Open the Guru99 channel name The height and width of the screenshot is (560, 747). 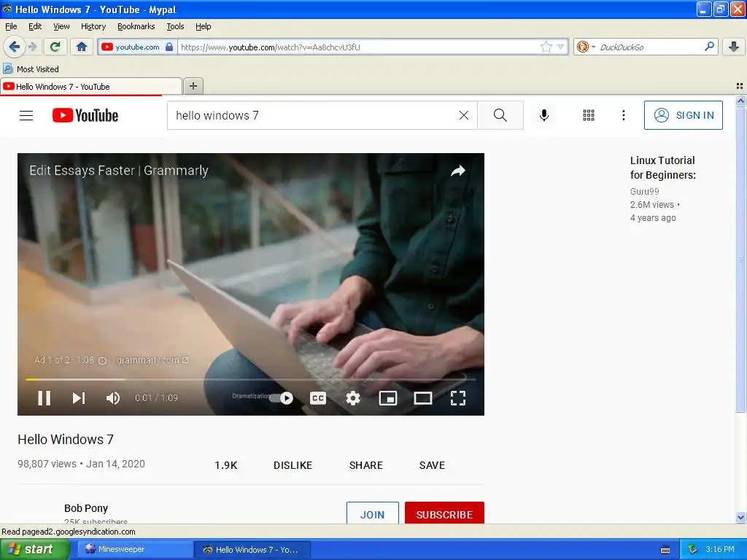[x=645, y=192]
